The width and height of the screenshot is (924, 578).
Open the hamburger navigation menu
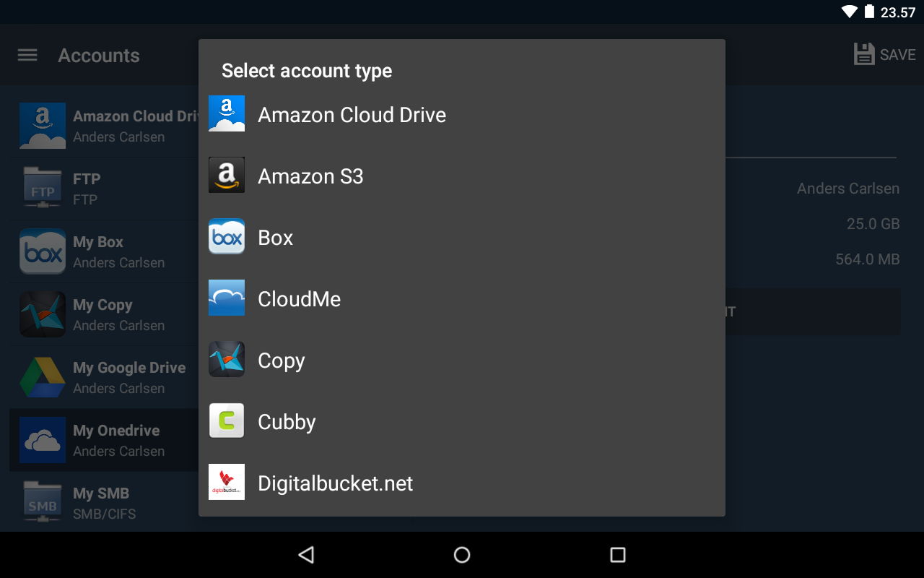[x=27, y=56]
